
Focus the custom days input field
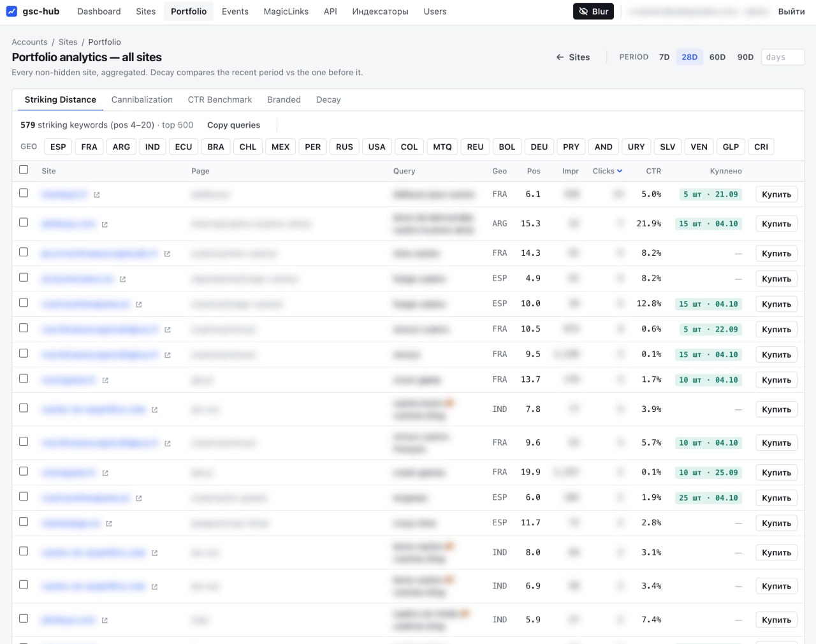(x=783, y=57)
